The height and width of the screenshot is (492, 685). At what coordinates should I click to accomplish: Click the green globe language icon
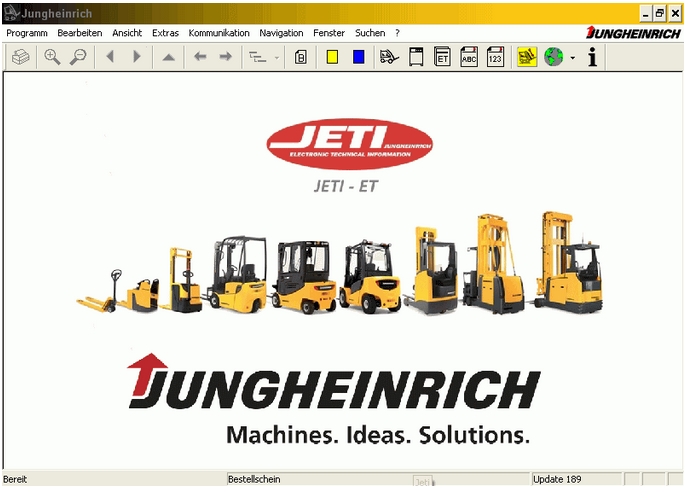pos(554,57)
